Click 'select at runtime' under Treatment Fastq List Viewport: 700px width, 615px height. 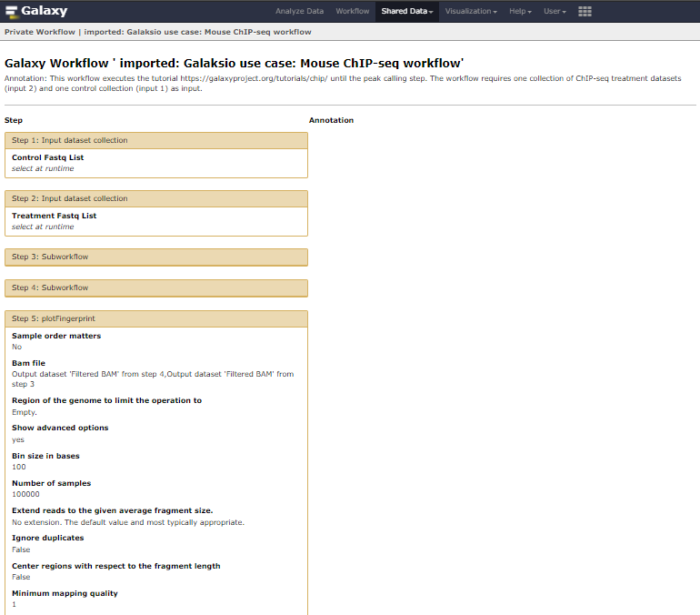[x=43, y=227]
